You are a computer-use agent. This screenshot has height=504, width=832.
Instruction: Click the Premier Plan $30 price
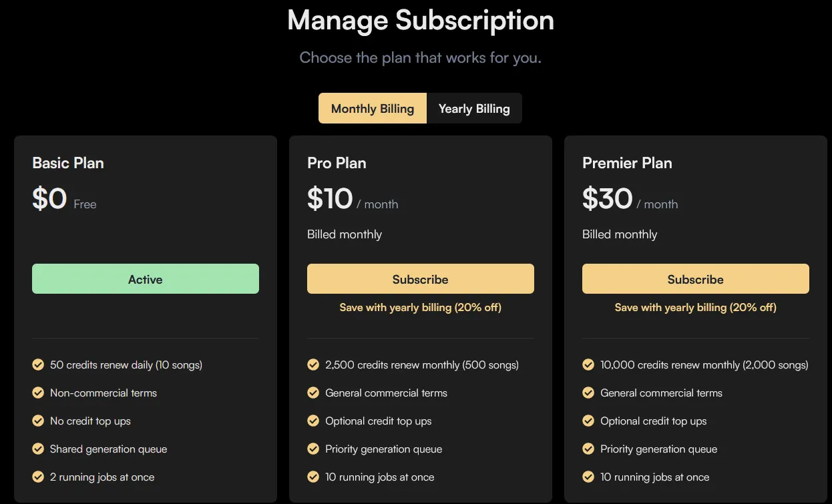pos(607,199)
